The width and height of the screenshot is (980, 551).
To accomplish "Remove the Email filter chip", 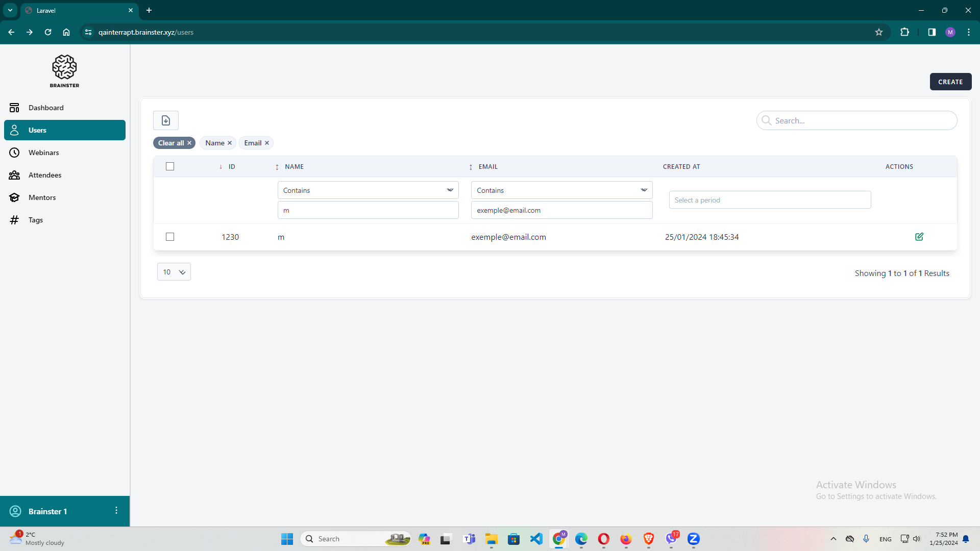I will coord(267,143).
